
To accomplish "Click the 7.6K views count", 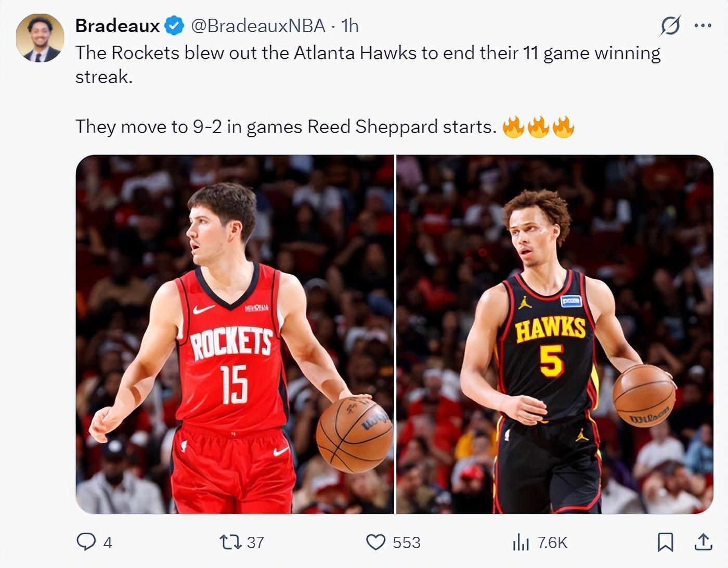I will pyautogui.click(x=552, y=543).
